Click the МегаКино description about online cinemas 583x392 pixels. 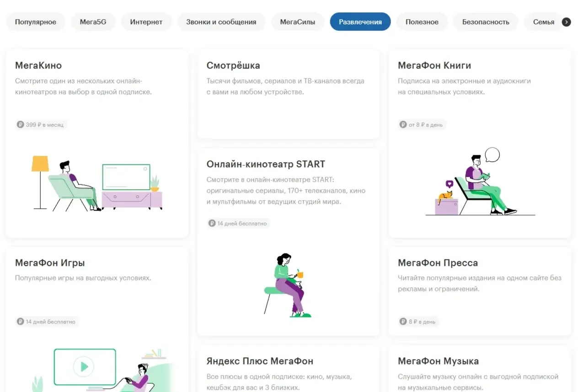pos(83,86)
